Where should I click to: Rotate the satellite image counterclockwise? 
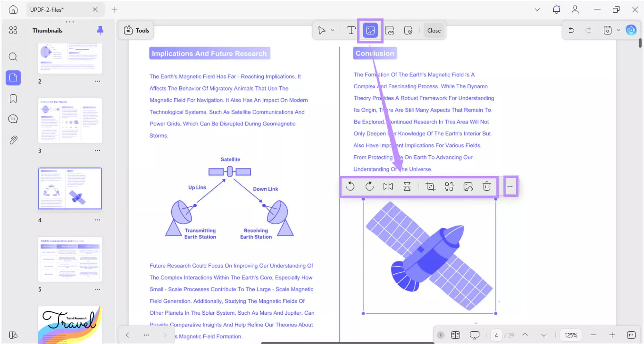(350, 186)
